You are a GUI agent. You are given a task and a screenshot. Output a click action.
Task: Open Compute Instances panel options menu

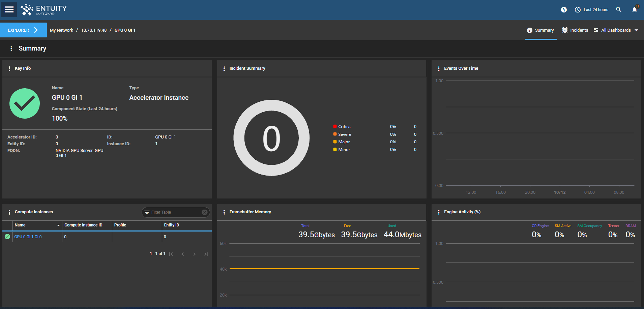pyautogui.click(x=9, y=212)
